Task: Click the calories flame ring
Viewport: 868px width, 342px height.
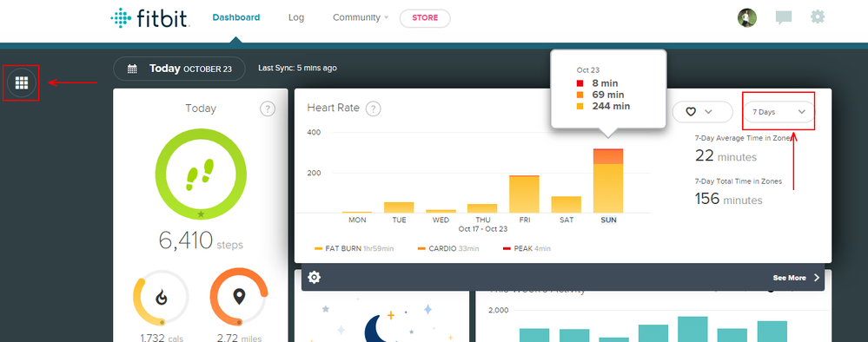Action: 161,298
